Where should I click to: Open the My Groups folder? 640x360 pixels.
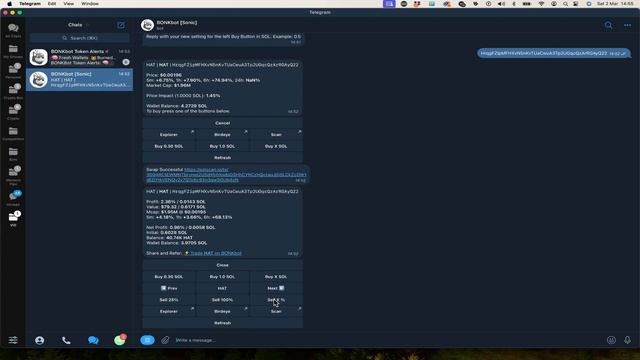pyautogui.click(x=13, y=51)
